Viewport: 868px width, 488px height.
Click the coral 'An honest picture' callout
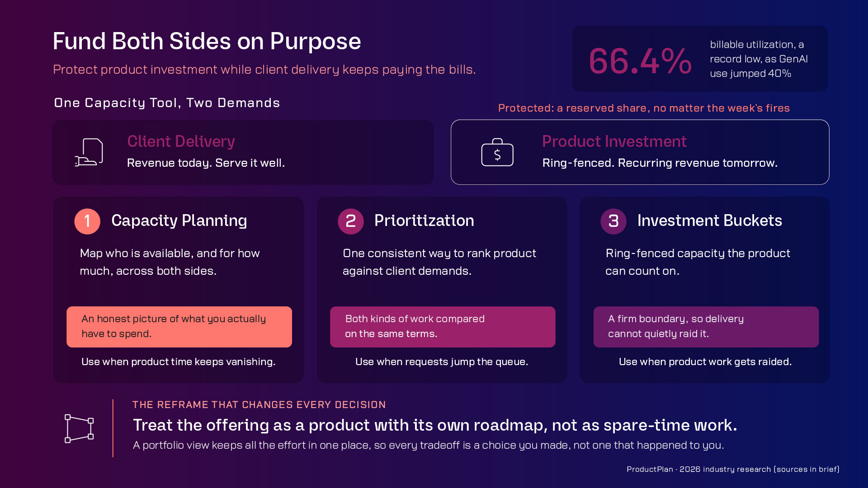tap(179, 327)
